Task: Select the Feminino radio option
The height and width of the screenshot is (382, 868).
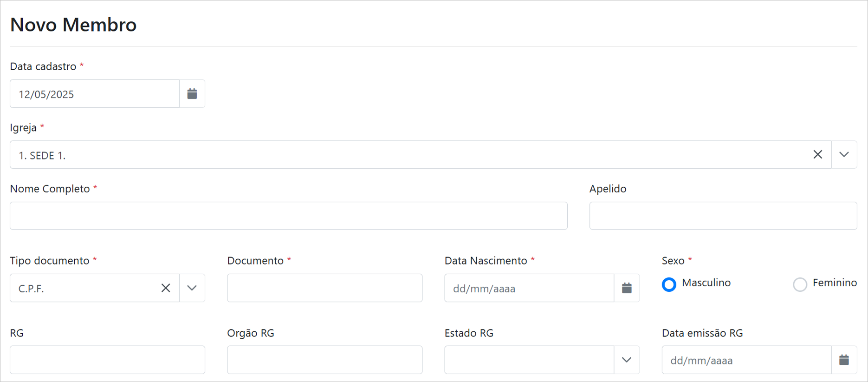Action: pos(800,284)
